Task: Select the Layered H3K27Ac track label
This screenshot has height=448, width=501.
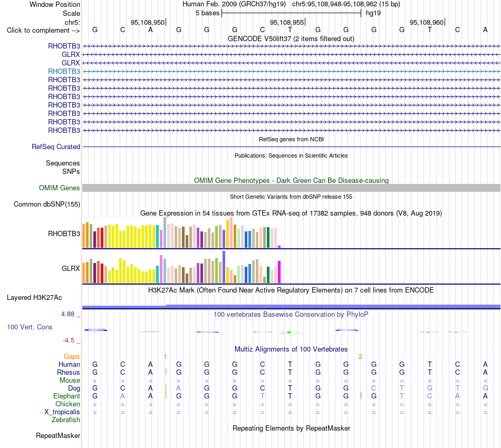Action: pyautogui.click(x=34, y=298)
